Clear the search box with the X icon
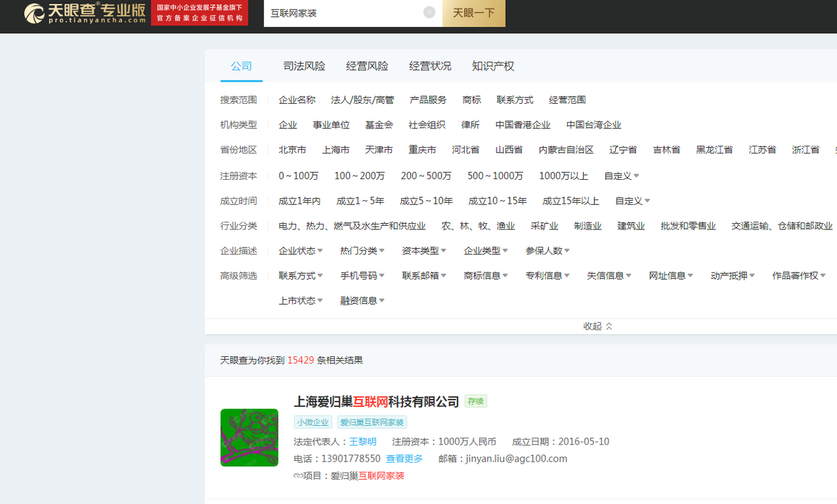Viewport: 837px width, 504px height. (429, 12)
